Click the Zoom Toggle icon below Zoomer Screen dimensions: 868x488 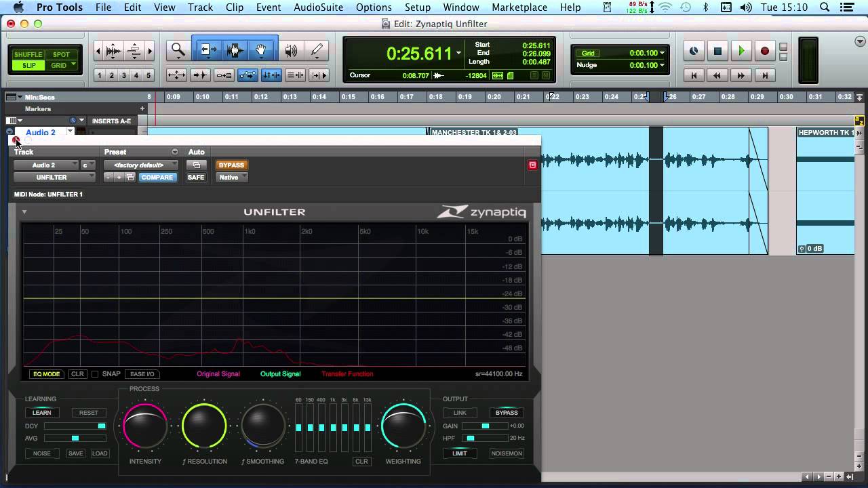(x=177, y=75)
